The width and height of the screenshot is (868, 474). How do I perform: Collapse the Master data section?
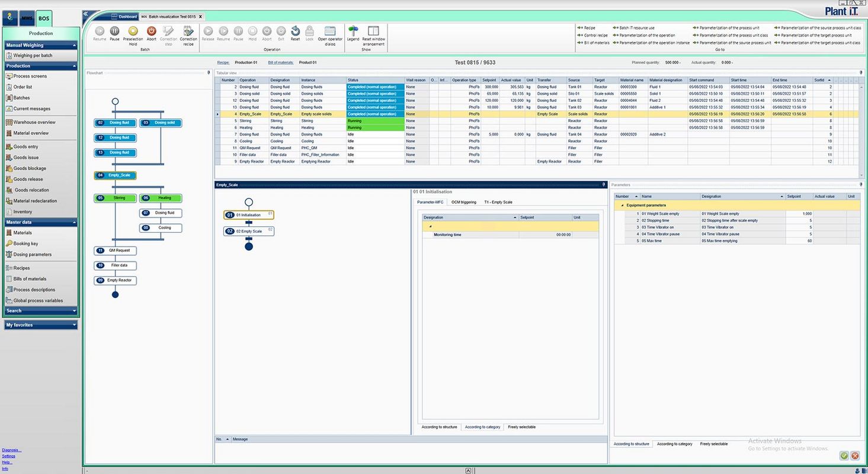[x=75, y=223]
